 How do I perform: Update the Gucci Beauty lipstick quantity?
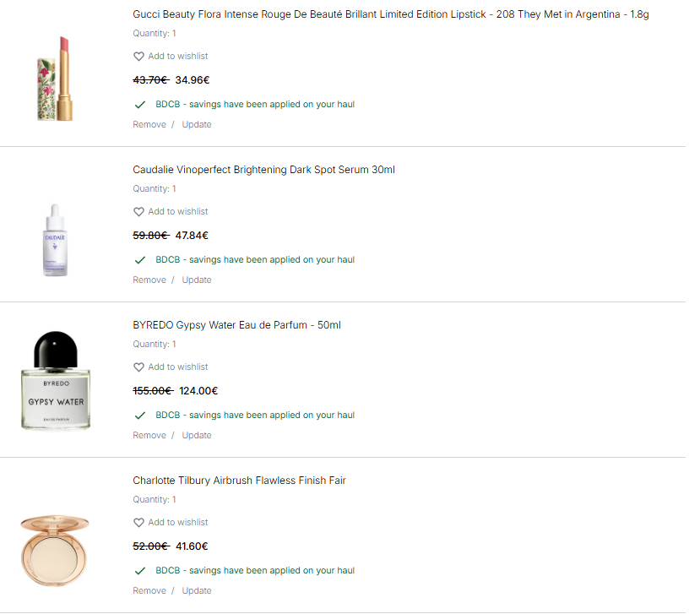pyautogui.click(x=197, y=125)
